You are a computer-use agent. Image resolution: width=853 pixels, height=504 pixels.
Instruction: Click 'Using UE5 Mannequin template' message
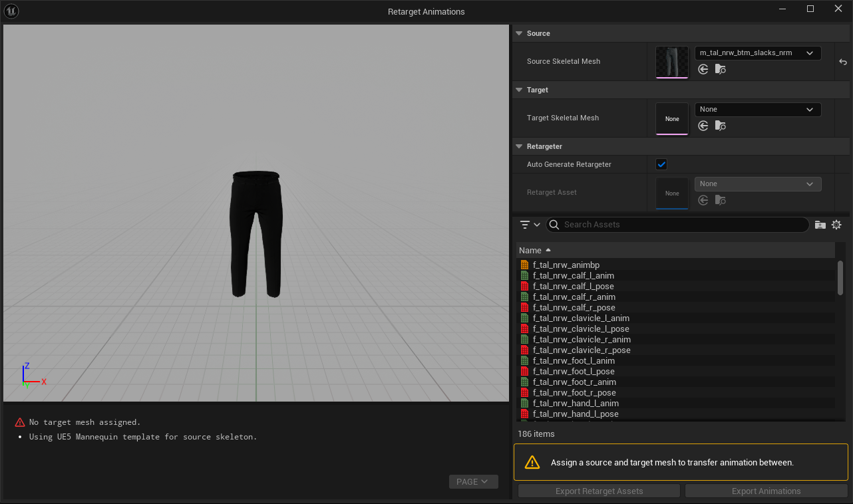click(143, 437)
